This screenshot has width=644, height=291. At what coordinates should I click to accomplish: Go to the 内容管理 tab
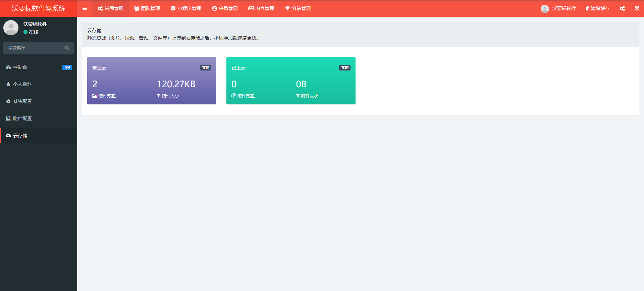pyautogui.click(x=261, y=8)
